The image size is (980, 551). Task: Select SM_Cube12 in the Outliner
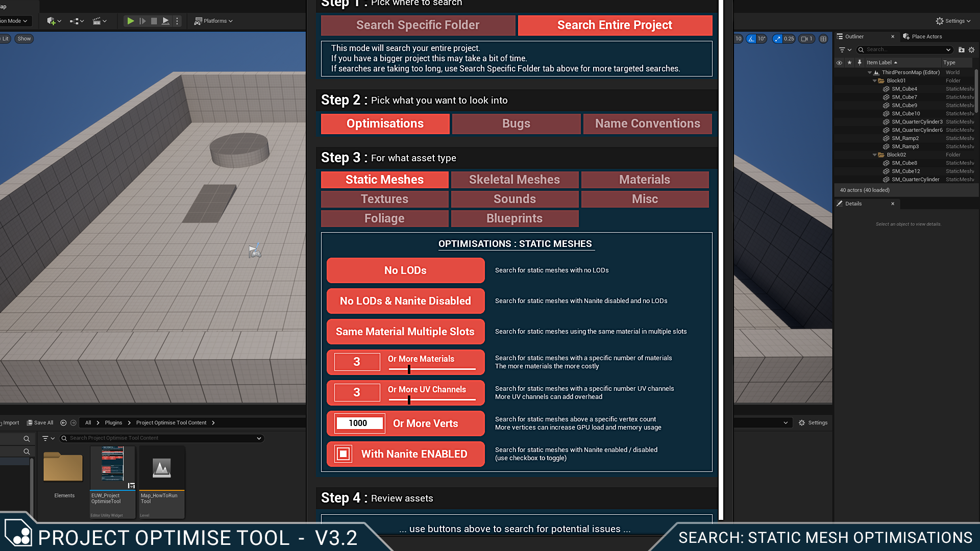click(x=905, y=171)
